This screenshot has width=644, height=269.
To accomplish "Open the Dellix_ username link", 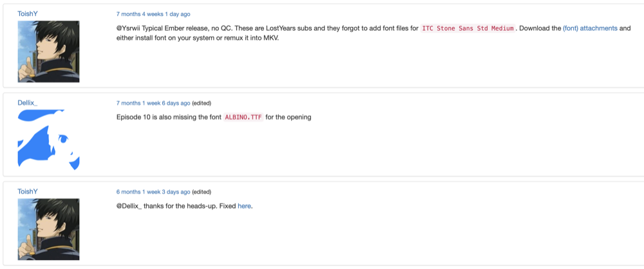I will 28,102.
